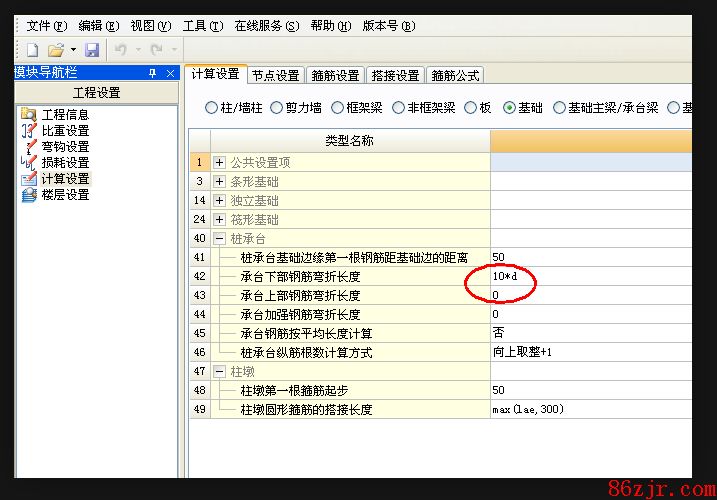Expand the 公共设置项 row
Screen dimensions: 717x500
[219, 162]
